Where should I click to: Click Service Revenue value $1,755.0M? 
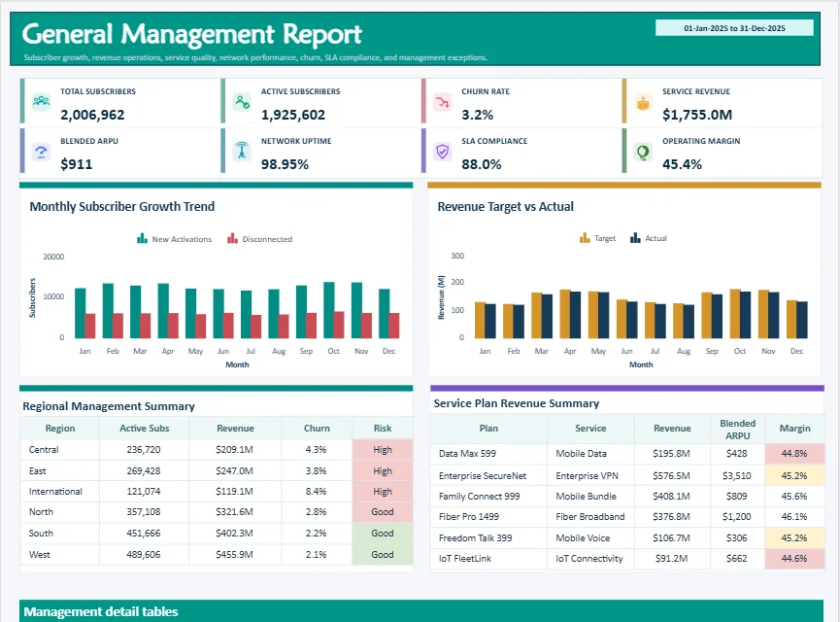pos(697,115)
